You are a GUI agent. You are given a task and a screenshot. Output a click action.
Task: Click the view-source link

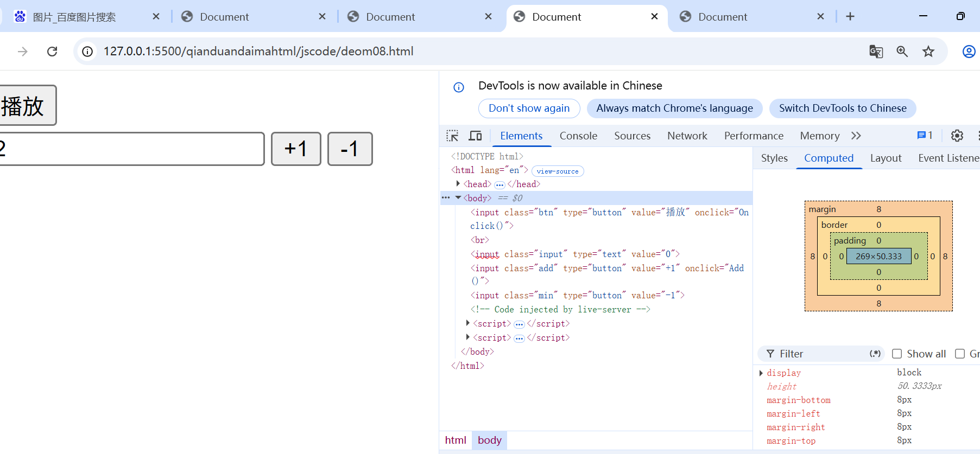tap(558, 171)
